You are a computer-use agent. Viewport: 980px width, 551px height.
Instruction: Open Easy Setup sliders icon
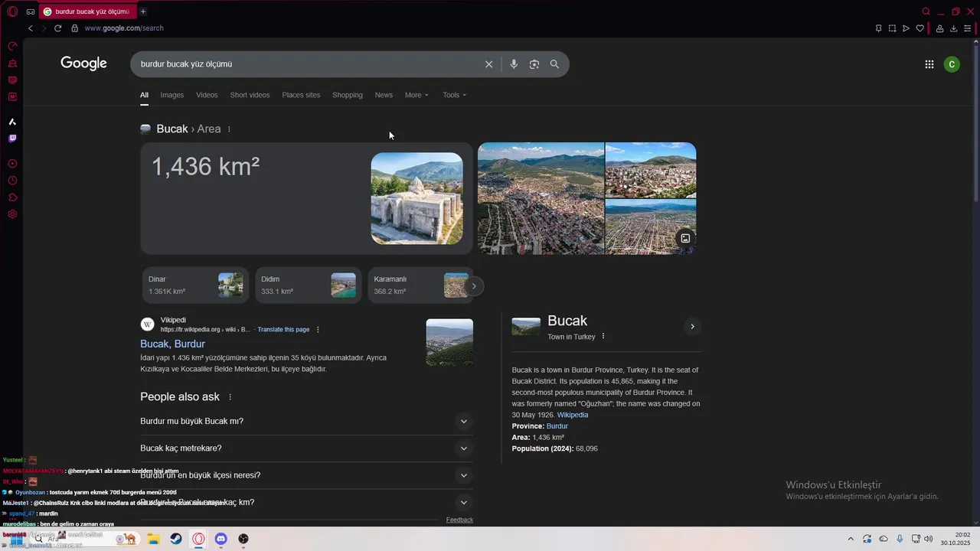[x=967, y=28]
